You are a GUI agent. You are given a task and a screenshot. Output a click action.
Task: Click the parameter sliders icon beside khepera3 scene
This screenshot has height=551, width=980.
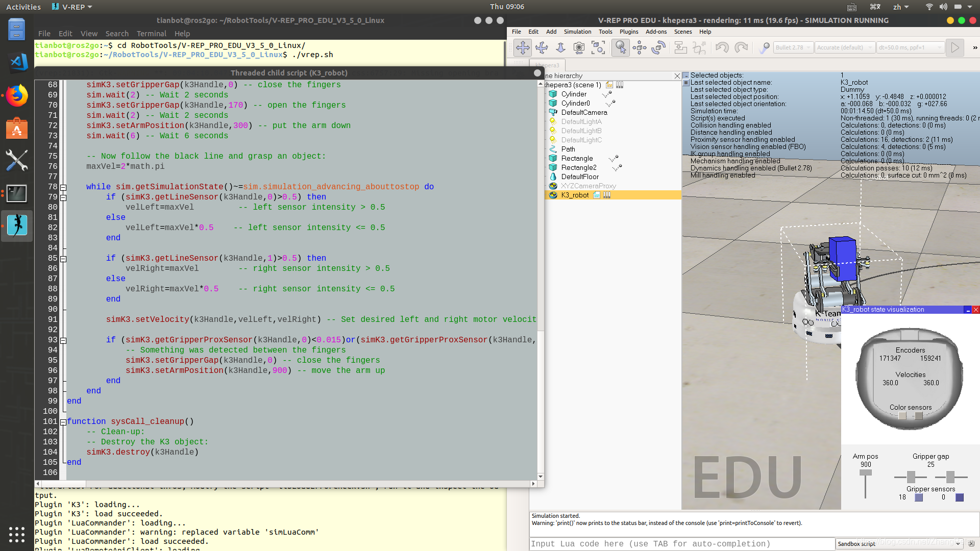[620, 85]
